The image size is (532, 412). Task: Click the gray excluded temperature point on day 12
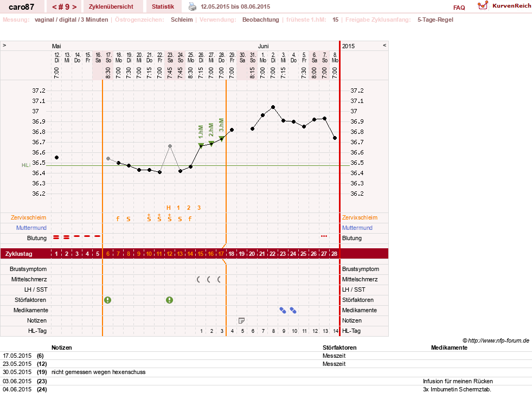170,146
